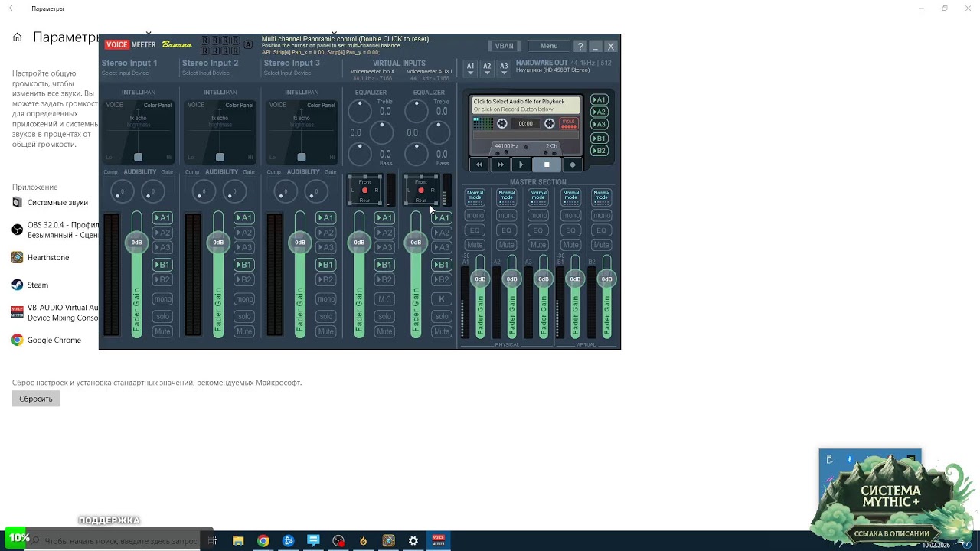Fast-forward the cassette recorder

click(x=501, y=165)
